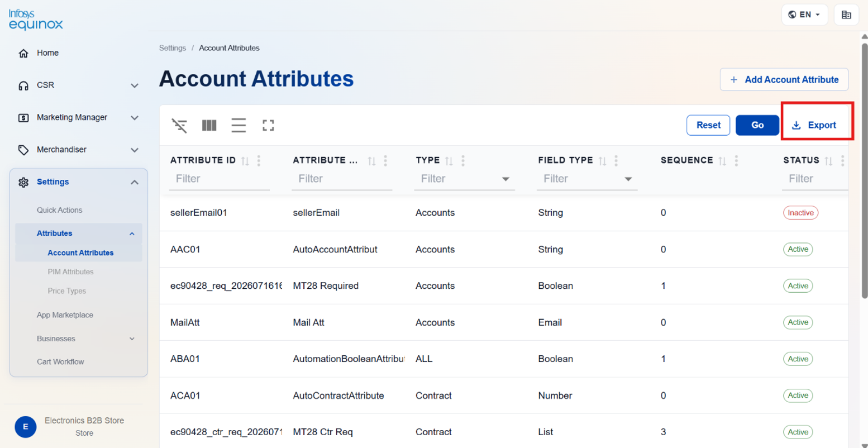Open Type column menu dots
The image size is (868, 448).
coord(463,161)
